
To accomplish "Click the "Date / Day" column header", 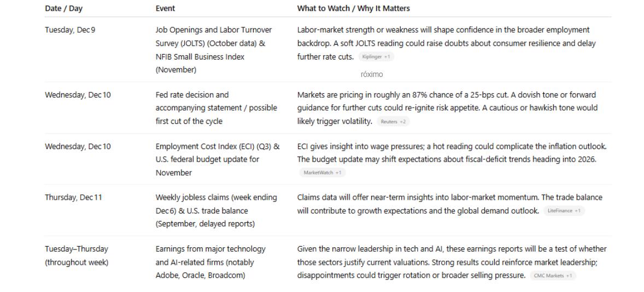I will click(63, 9).
